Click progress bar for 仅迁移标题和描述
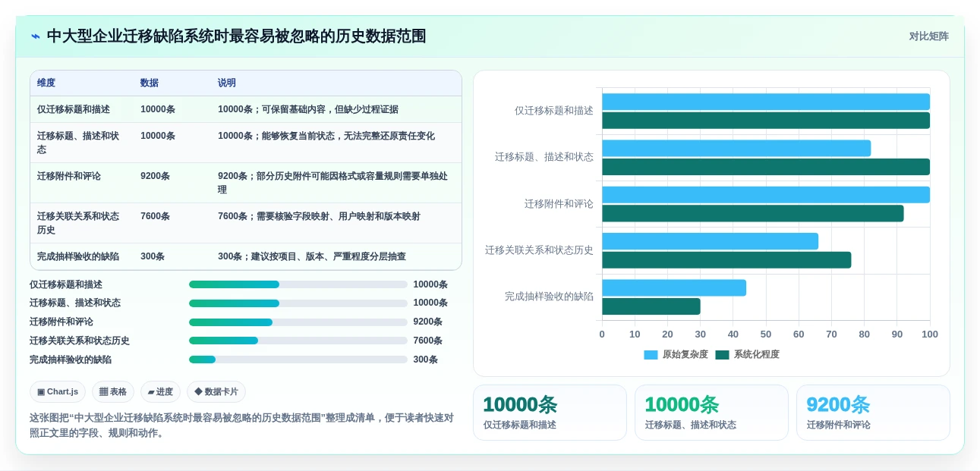 point(298,284)
